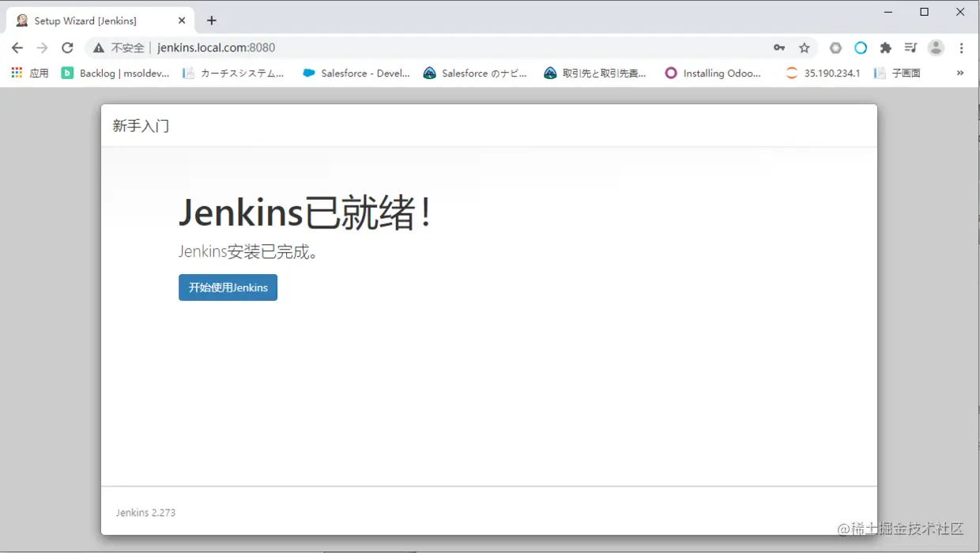980x553 pixels.
Task: Open a new tab with the plus button
Action: click(x=211, y=21)
